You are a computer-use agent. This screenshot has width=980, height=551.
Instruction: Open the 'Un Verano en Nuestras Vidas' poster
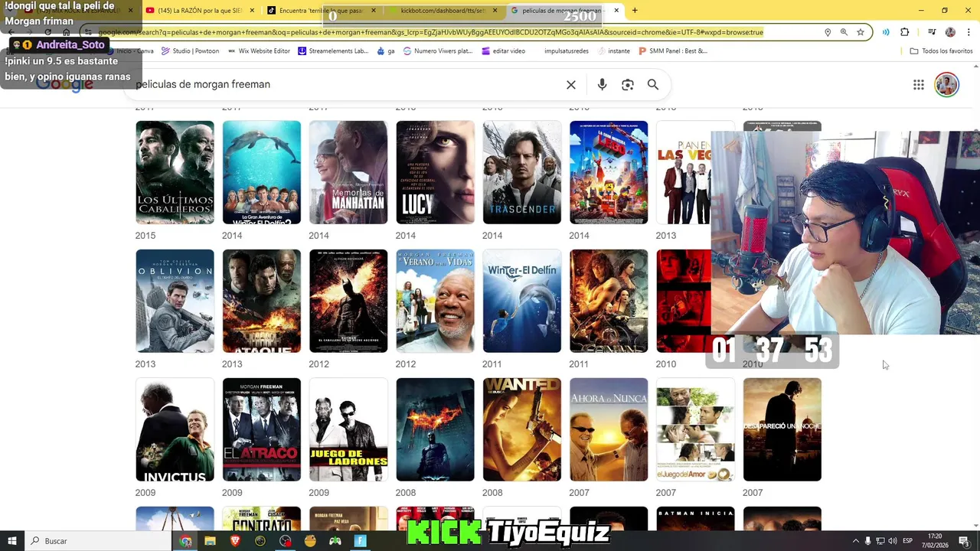435,301
